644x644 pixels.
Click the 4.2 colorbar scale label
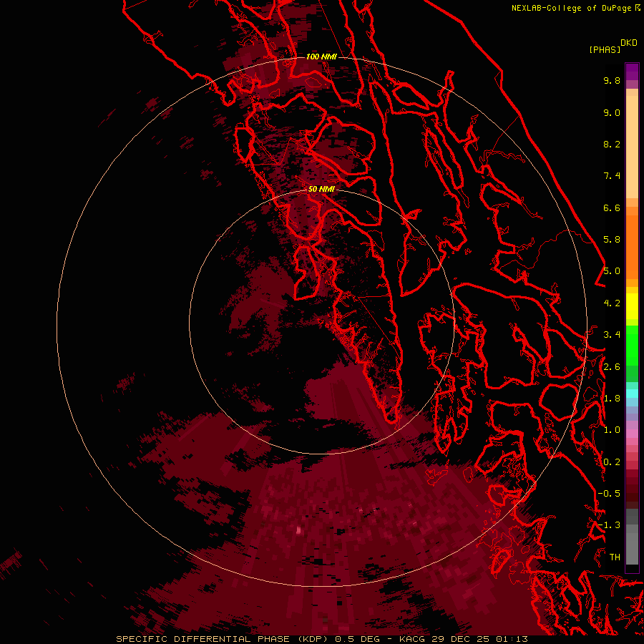click(612, 303)
